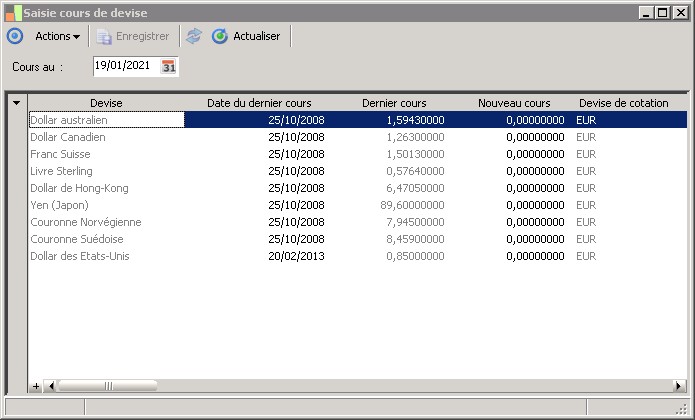Viewport: 695px width, 420px height.
Task: Click the application icon in title bar
Action: pos(13,13)
